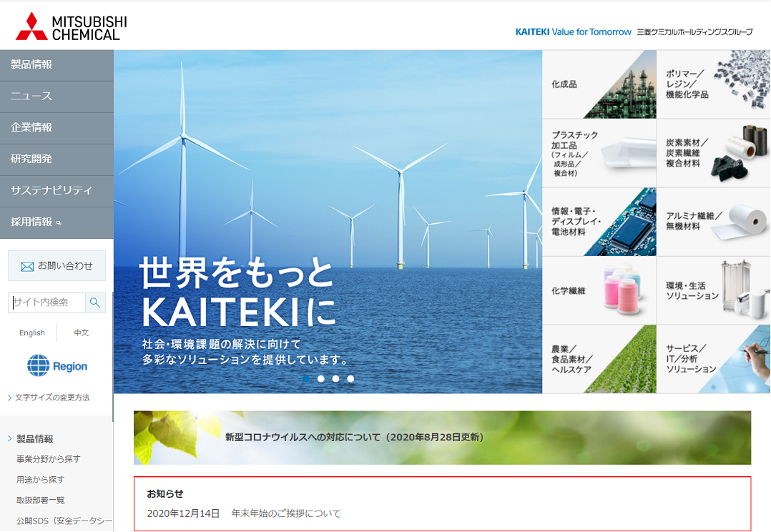Open the 環境・生活ソリューション tile
Screen dimensions: 771x532
[714, 290]
